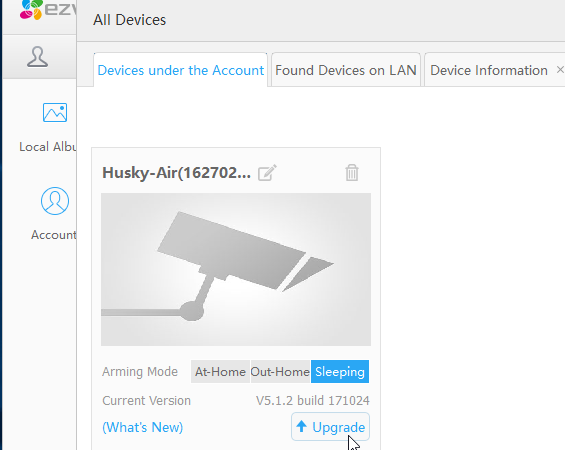Set arming mode to Sleeping
Image resolution: width=565 pixels, height=450 pixels.
tap(340, 371)
